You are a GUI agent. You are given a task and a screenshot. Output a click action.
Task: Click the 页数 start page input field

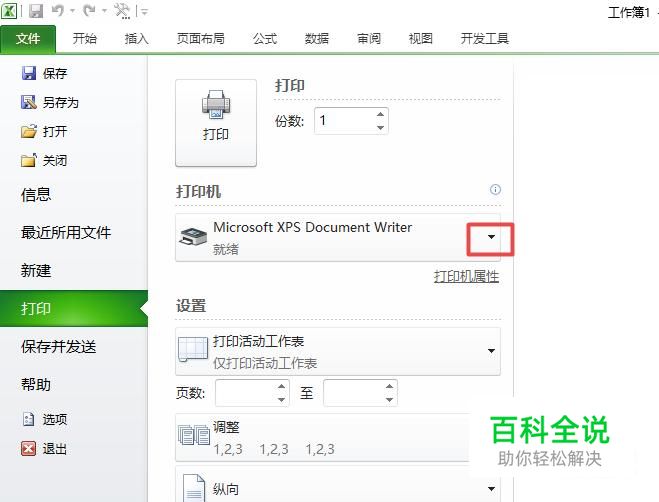pos(245,393)
